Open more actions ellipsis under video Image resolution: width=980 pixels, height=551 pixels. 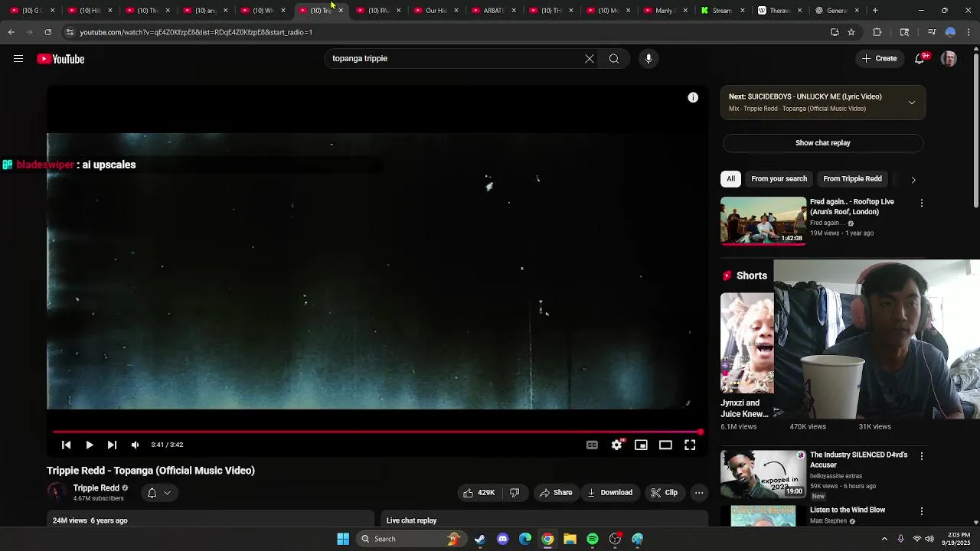click(699, 493)
